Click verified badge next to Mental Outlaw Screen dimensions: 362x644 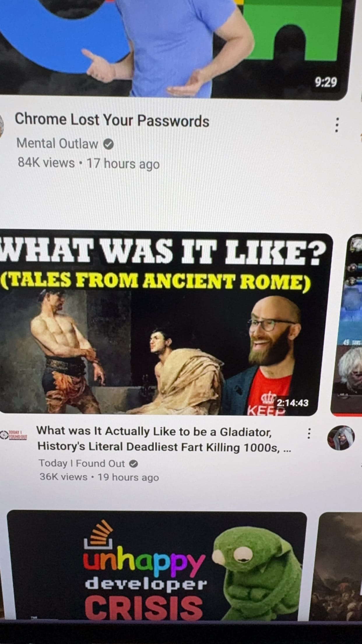109,144
